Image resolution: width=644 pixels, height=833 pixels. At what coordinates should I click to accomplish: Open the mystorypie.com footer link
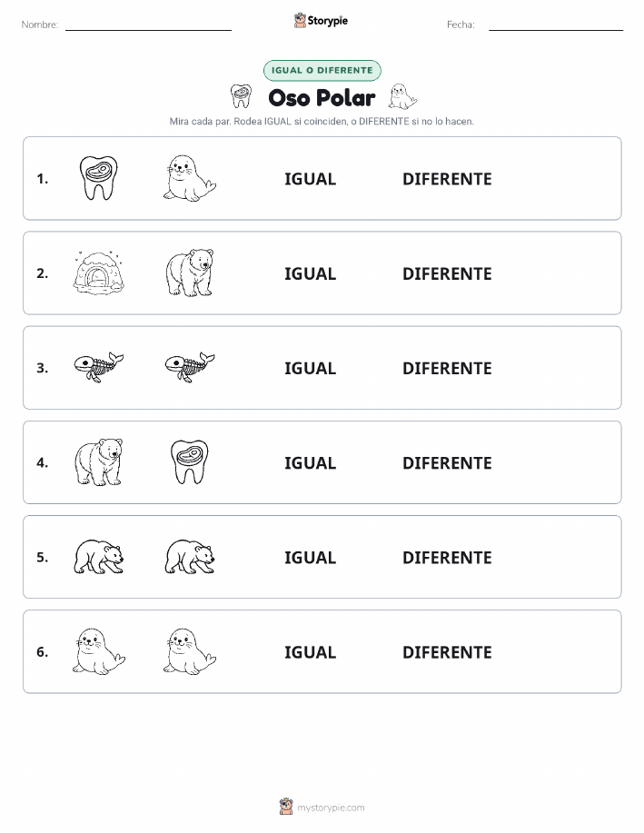(322, 807)
